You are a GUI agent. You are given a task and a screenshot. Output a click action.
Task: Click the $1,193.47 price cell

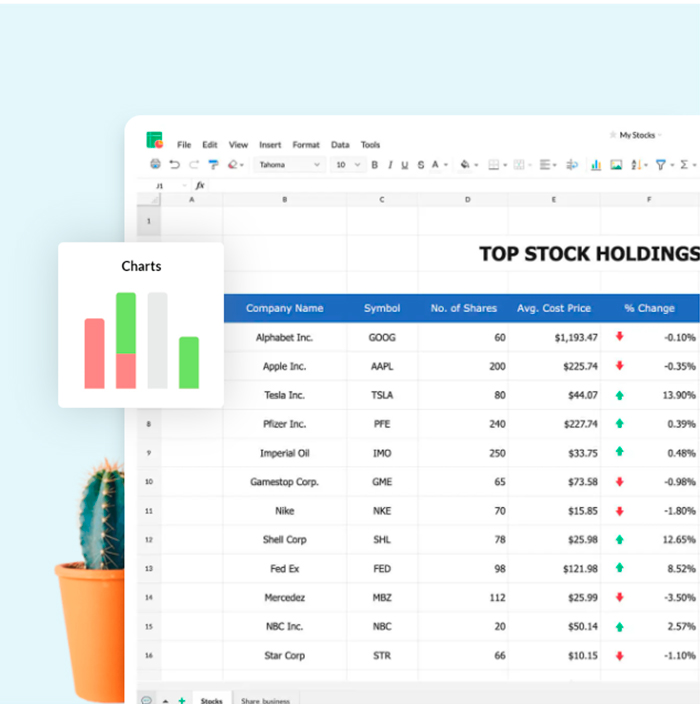pyautogui.click(x=554, y=337)
